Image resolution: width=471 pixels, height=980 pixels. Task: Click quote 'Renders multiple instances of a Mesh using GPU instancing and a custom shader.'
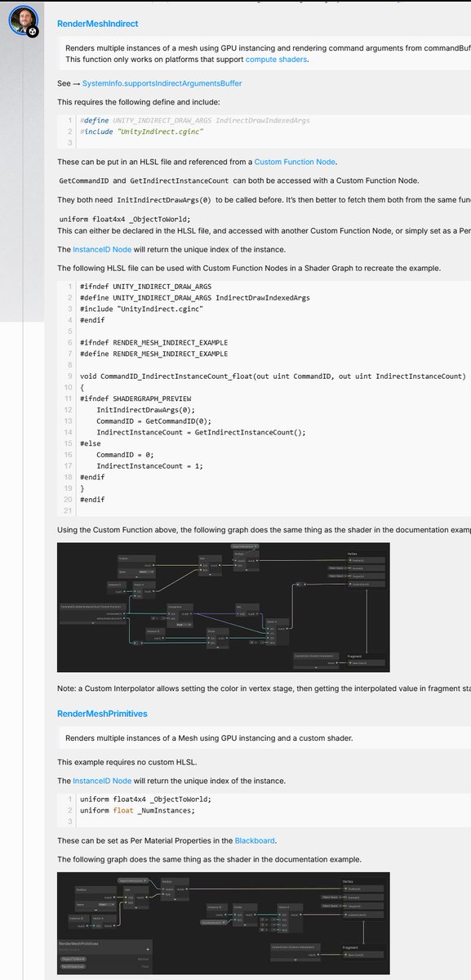tap(211, 738)
